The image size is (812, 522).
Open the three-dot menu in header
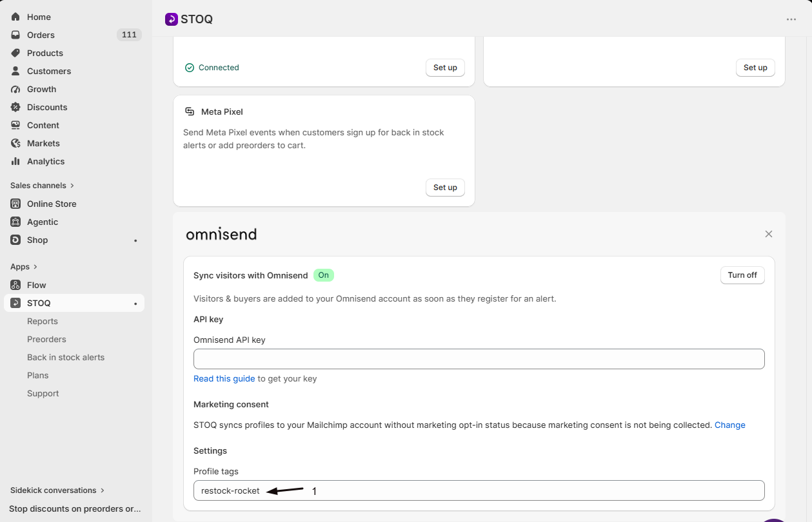pyautogui.click(x=791, y=19)
